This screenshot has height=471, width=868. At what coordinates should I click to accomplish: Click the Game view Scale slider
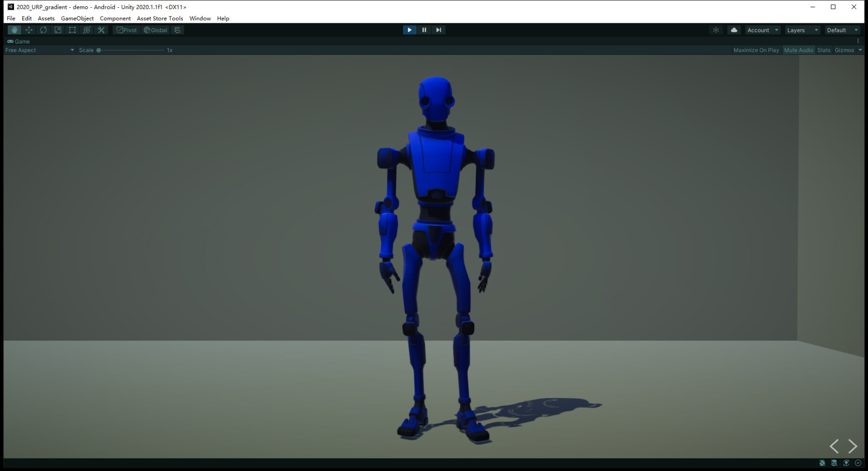point(130,50)
